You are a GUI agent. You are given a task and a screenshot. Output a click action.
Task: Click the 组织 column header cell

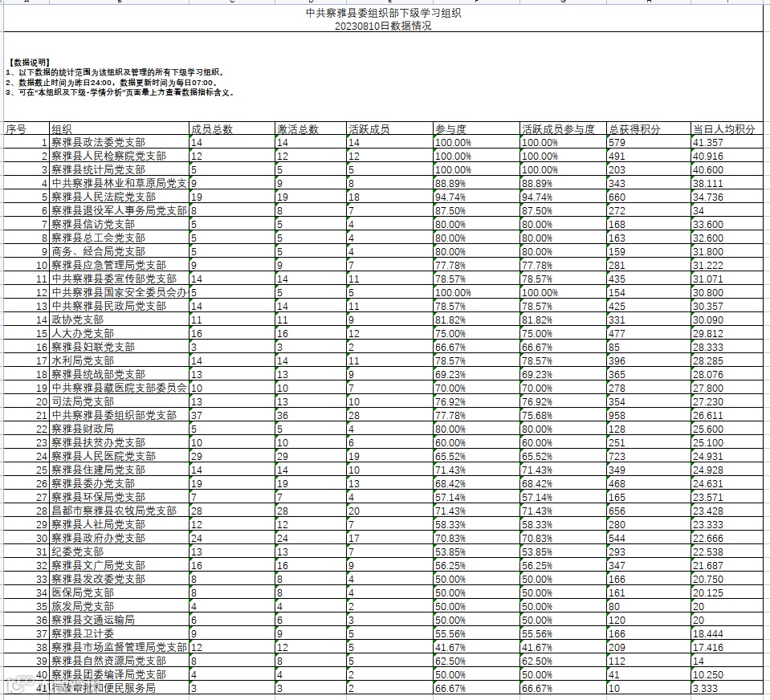click(120, 129)
